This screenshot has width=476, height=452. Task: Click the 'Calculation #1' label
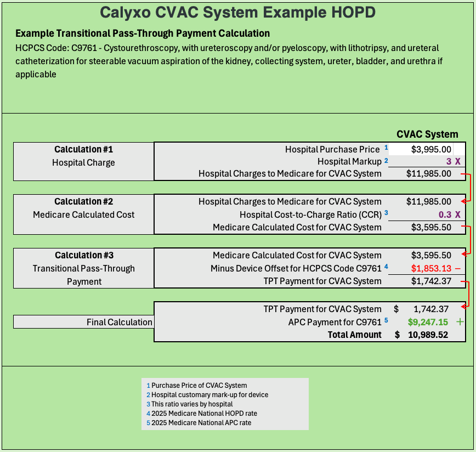click(83, 149)
